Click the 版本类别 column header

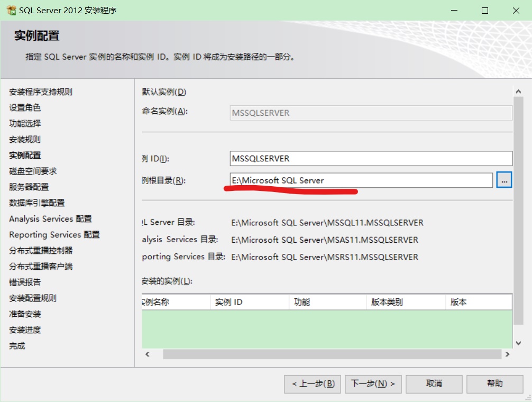[x=406, y=302]
